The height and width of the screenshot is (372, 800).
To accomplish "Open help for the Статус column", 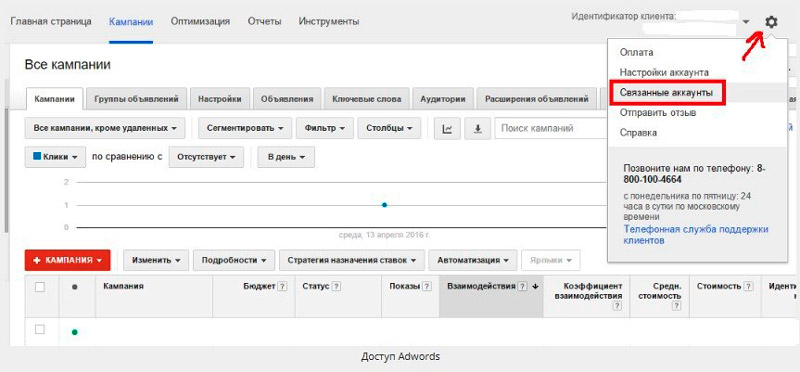I will 336,287.
